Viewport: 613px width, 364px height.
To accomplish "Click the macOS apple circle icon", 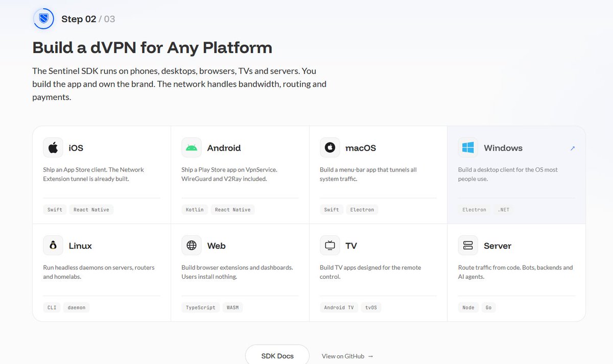I will pyautogui.click(x=330, y=148).
